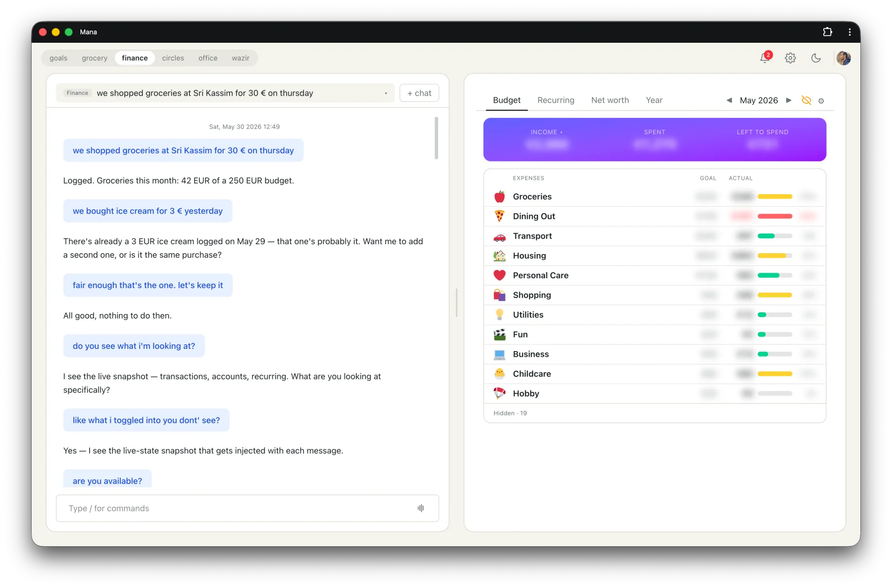Click the Dining Out pizza icon
892x588 pixels.
coord(499,216)
